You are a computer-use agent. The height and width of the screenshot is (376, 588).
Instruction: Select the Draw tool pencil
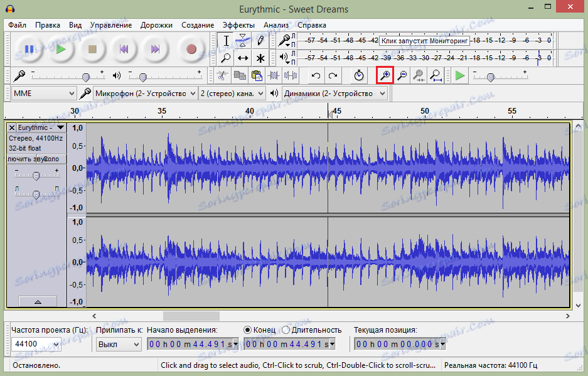tap(260, 40)
